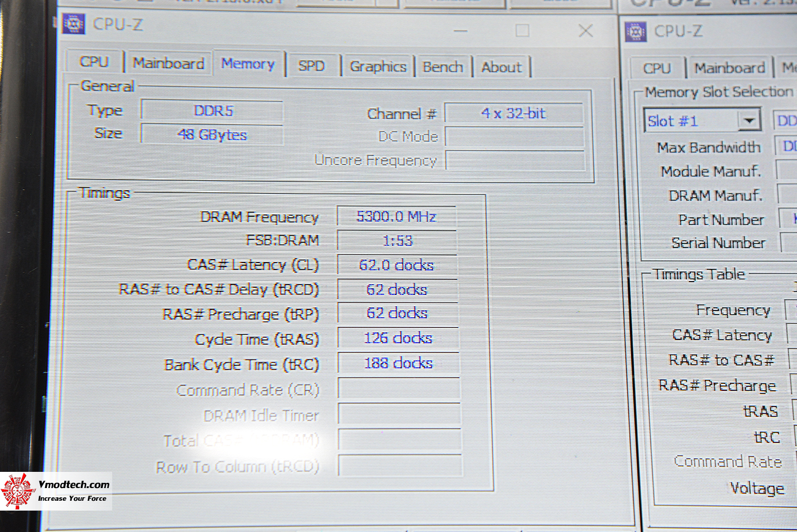This screenshot has width=797, height=532.
Task: Click the Channel # field showing 4 x 32-bit
Action: pyautogui.click(x=514, y=113)
